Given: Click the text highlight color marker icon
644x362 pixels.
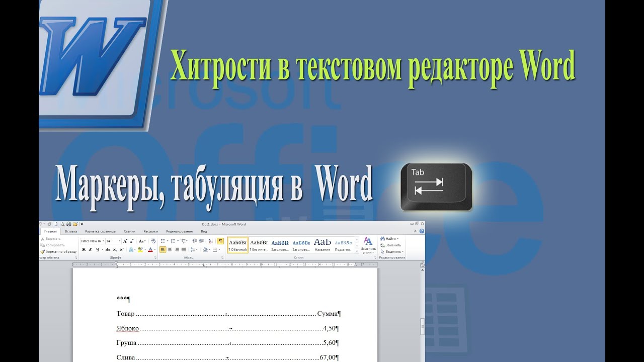Looking at the screenshot, I should click(x=140, y=249).
